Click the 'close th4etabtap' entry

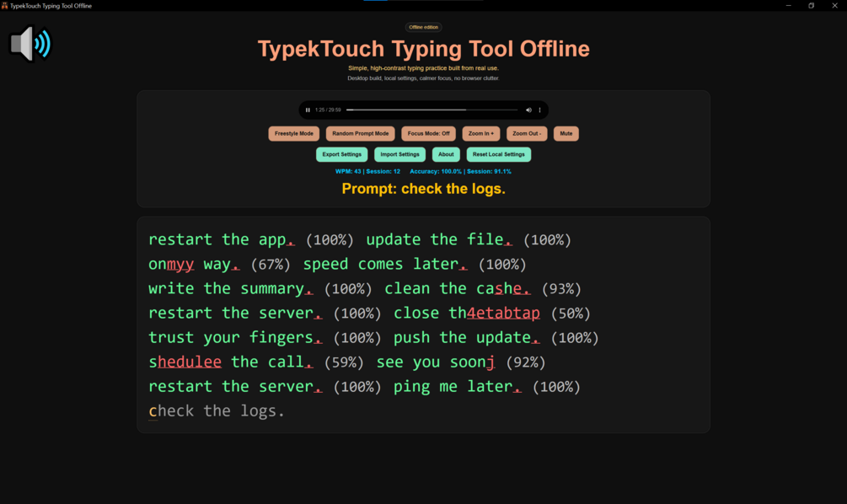pos(467,313)
